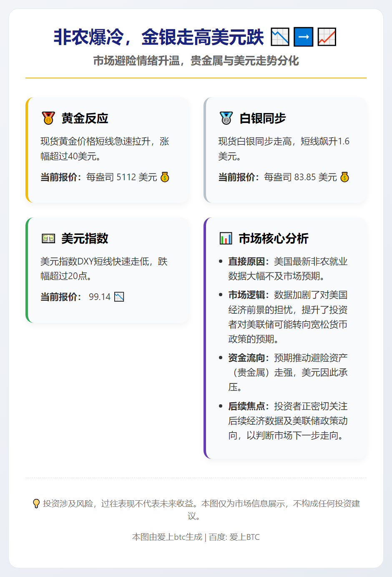The width and height of the screenshot is (392, 577).
Task: Click the credit line 本图由爱上btc生成
Action: pyautogui.click(x=167, y=537)
